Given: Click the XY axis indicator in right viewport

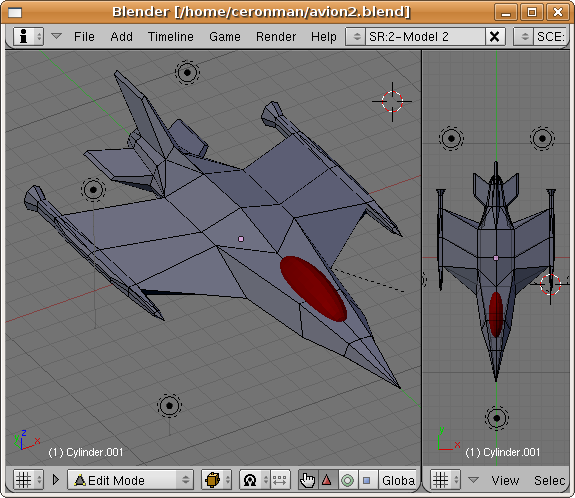Looking at the screenshot, I should (x=449, y=439).
